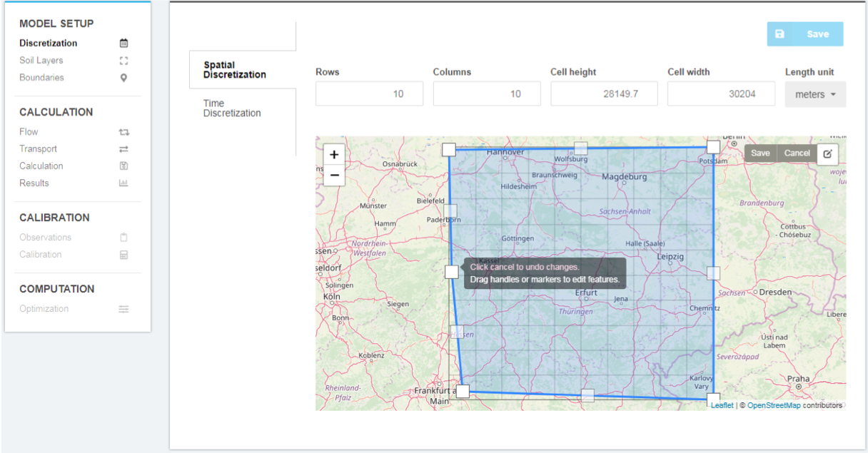Switch to Time Discretization tab
The width and height of the screenshot is (868, 453).
click(x=232, y=108)
